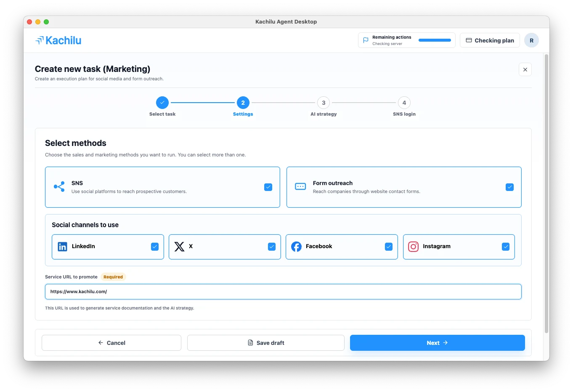The height and width of the screenshot is (392, 573).
Task: Click the Kachilu logo icon
Action: click(40, 40)
